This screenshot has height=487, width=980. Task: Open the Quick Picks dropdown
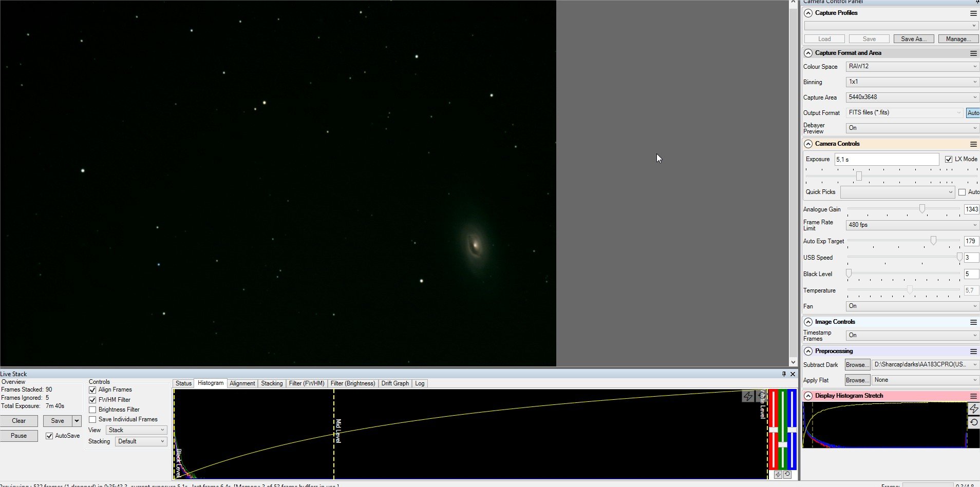point(897,192)
